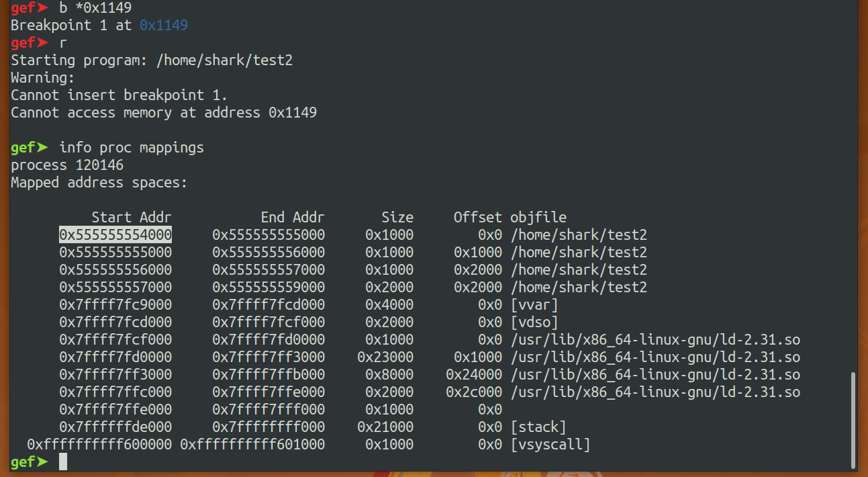Click the [vdso] objfile entry

534,322
